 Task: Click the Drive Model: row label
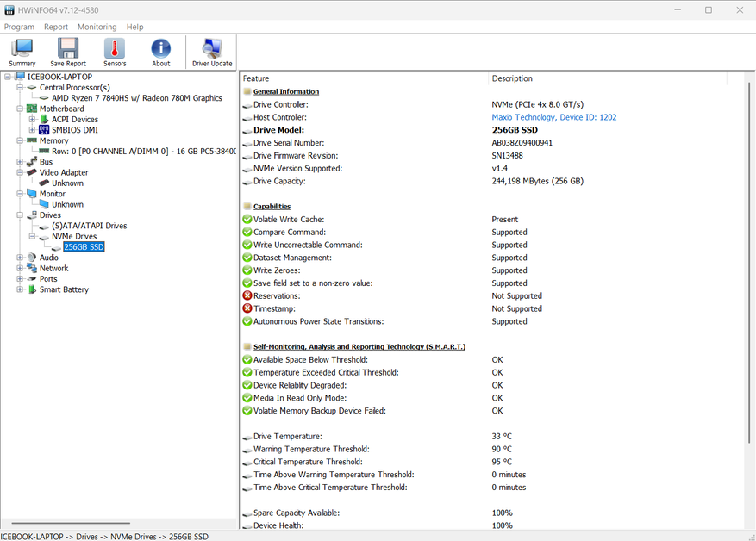tap(278, 130)
